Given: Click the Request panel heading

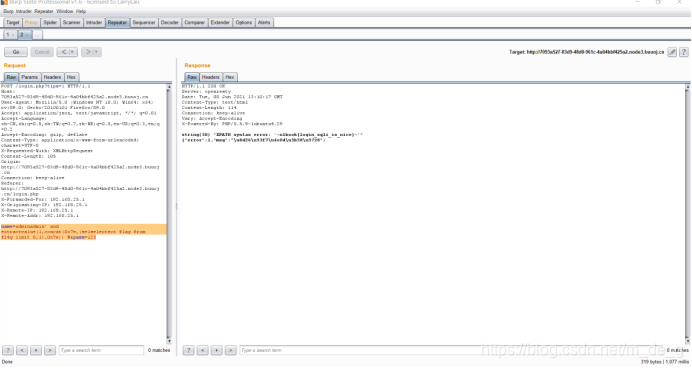Looking at the screenshot, I should coord(15,65).
